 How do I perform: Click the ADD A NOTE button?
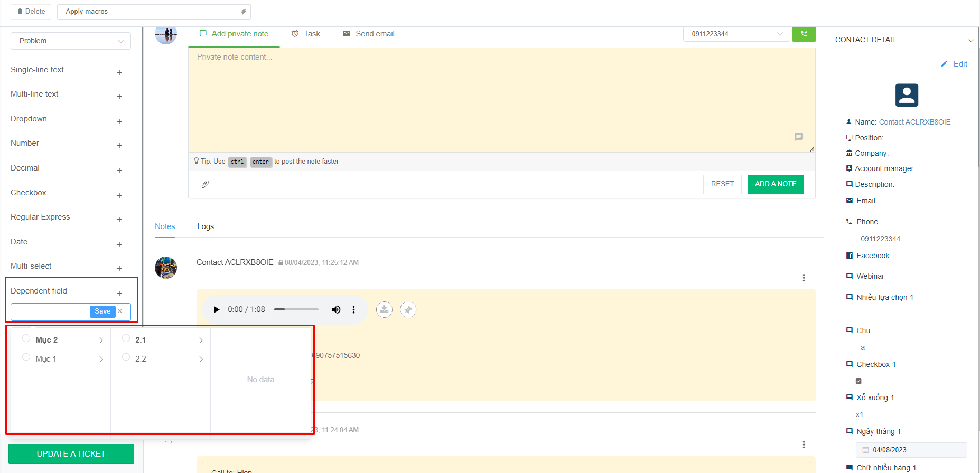pyautogui.click(x=775, y=184)
